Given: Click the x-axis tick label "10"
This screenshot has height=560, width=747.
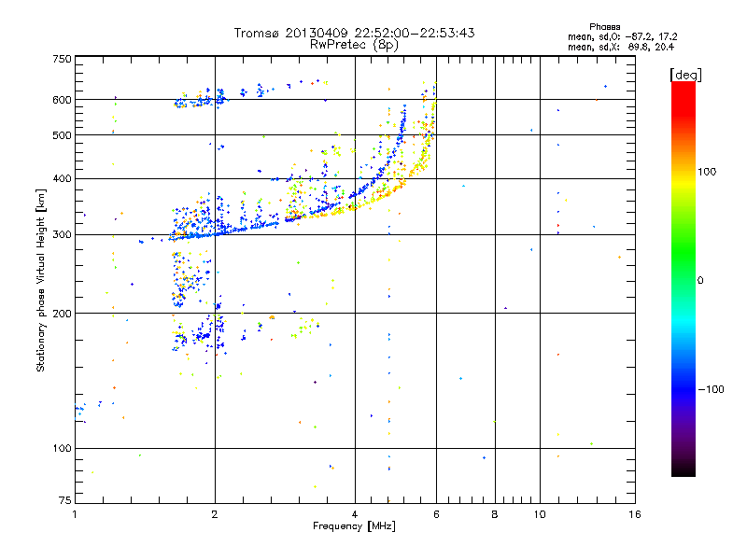Looking at the screenshot, I should 540,514.
